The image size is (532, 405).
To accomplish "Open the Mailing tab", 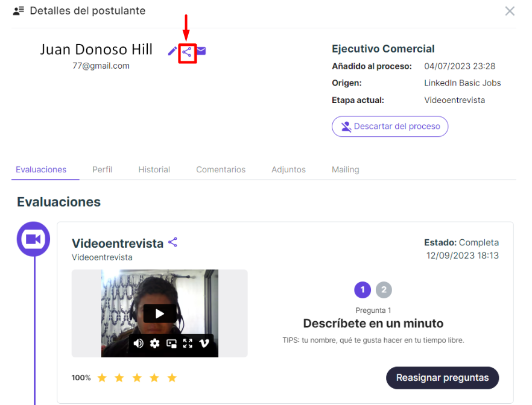I will tap(346, 169).
